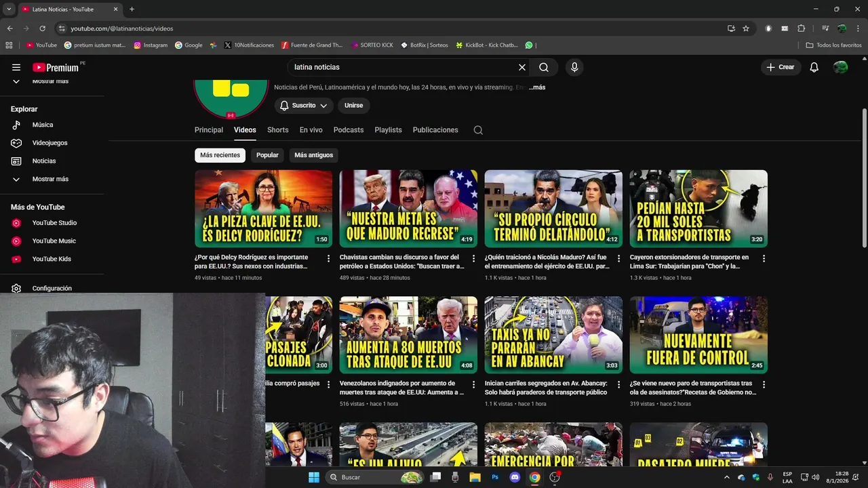Switch to the Podcasts tab
Viewport: 868px width, 488px height.
click(349, 130)
